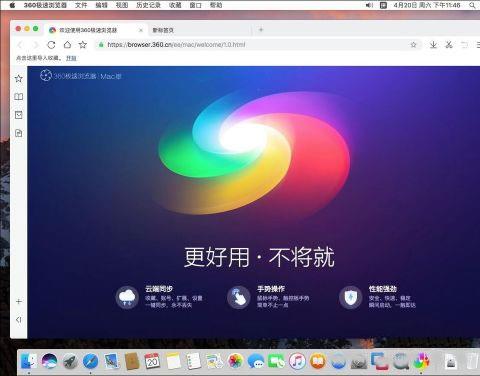
Task: Open the 文件 menu in menu bar
Action: point(81,5)
